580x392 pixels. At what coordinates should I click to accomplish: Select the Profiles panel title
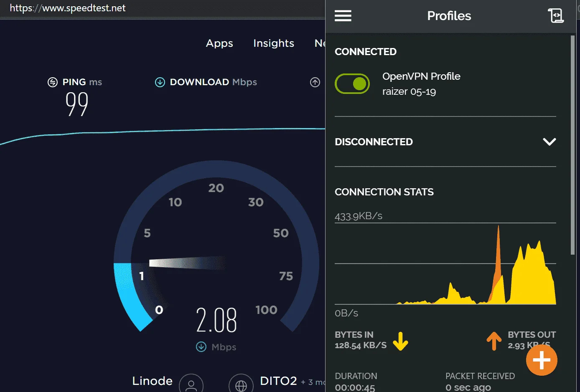[x=449, y=16]
